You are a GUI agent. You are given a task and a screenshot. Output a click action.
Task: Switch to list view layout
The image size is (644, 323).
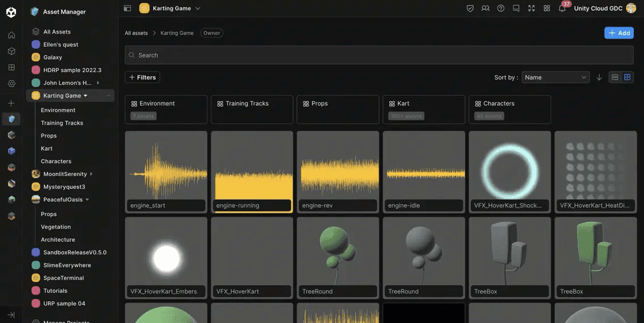point(615,77)
